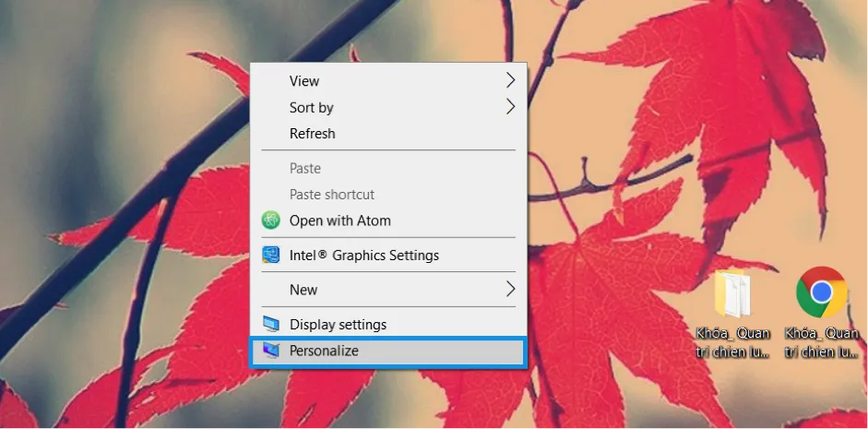Open Intel® Graphics Settings text entry
868x429 pixels.
[363, 256]
